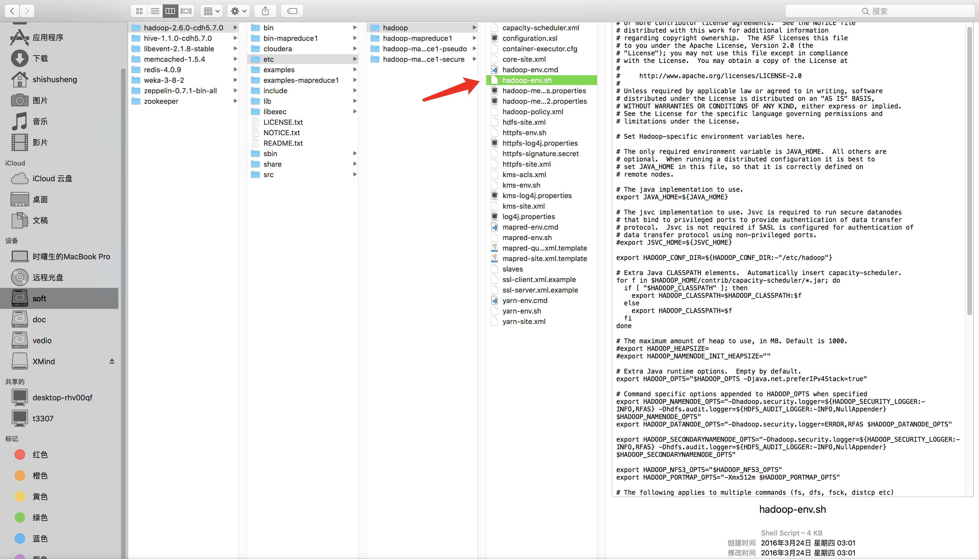
Task: Click the icon view toggle button
Action: 139,11
